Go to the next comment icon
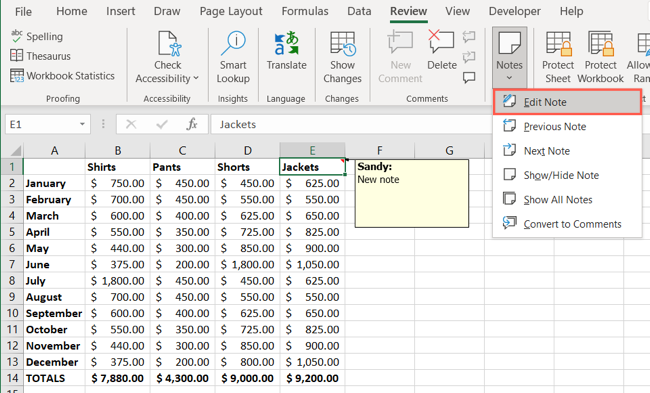Screen dimensions: 650x393 pyautogui.click(x=469, y=56)
